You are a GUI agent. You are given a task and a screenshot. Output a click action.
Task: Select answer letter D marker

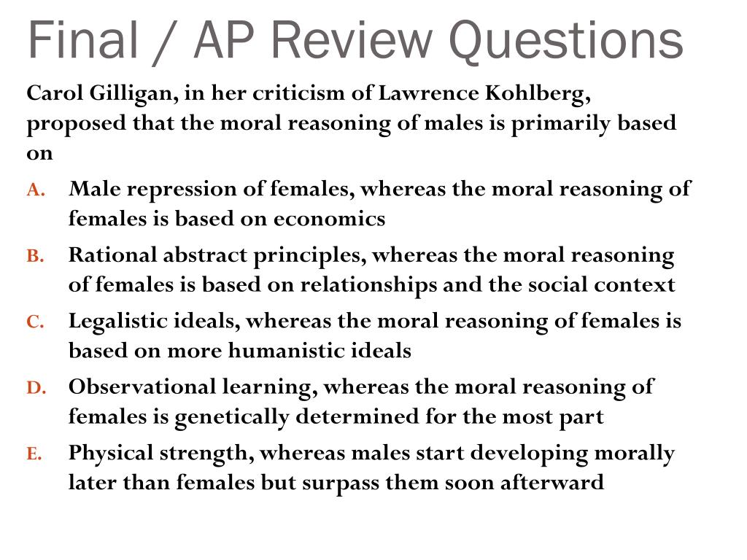pos(36,388)
